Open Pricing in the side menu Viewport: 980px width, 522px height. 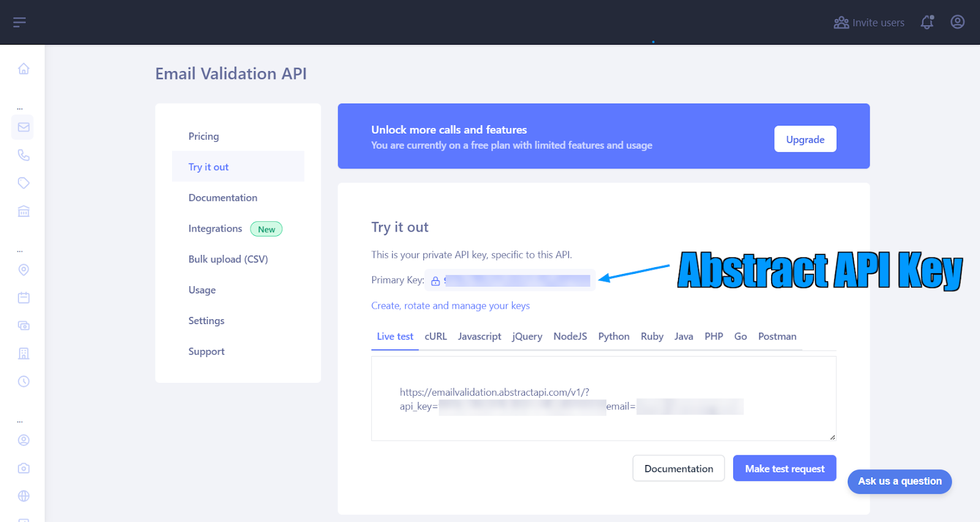[x=238, y=136]
